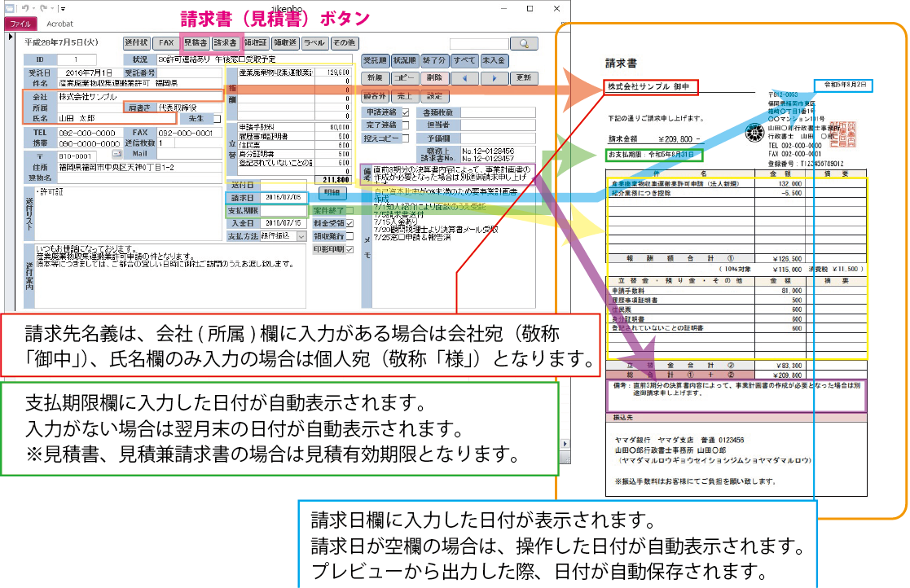Click the small icon beside postal code
The width and height of the screenshot is (910, 588).
pyautogui.click(x=116, y=154)
